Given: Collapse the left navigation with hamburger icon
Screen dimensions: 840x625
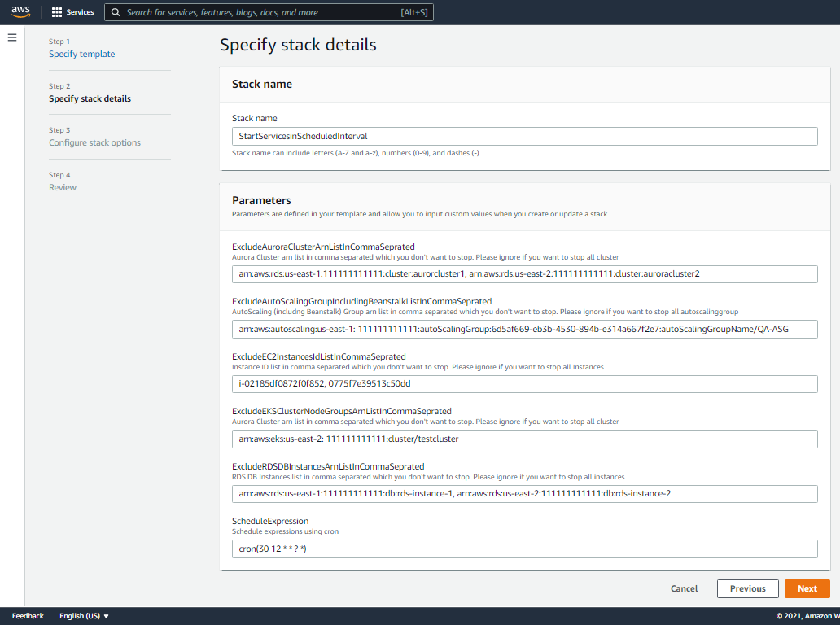Looking at the screenshot, I should click(12, 36).
